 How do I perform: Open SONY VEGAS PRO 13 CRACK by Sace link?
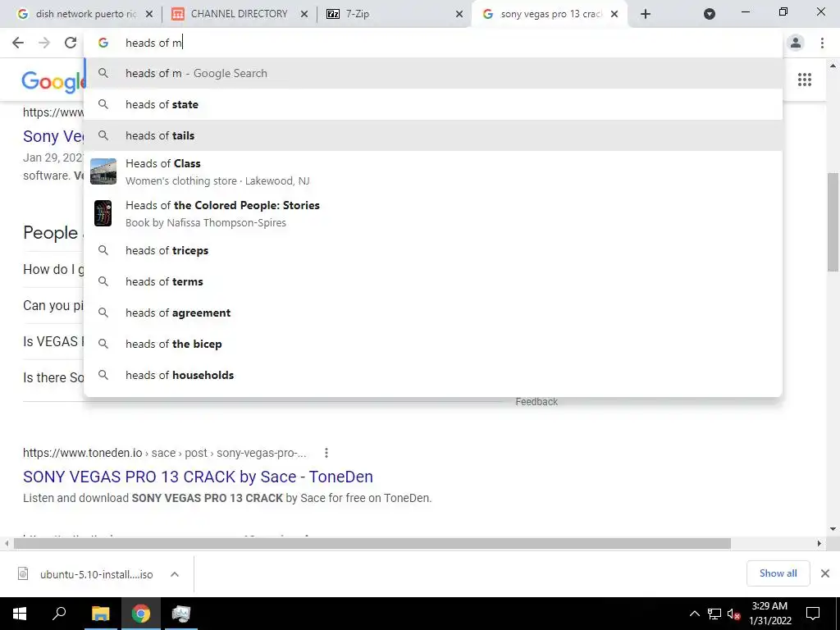(x=198, y=477)
